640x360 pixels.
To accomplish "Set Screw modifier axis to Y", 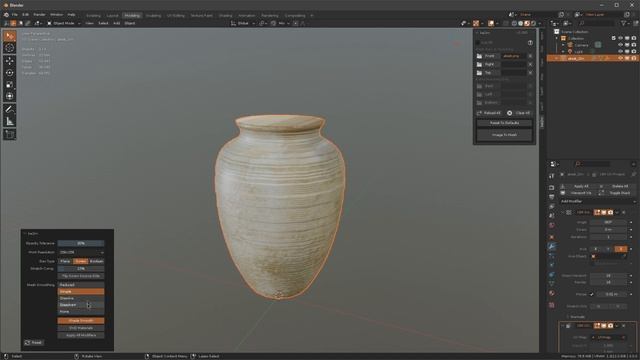I will [x=608, y=249].
